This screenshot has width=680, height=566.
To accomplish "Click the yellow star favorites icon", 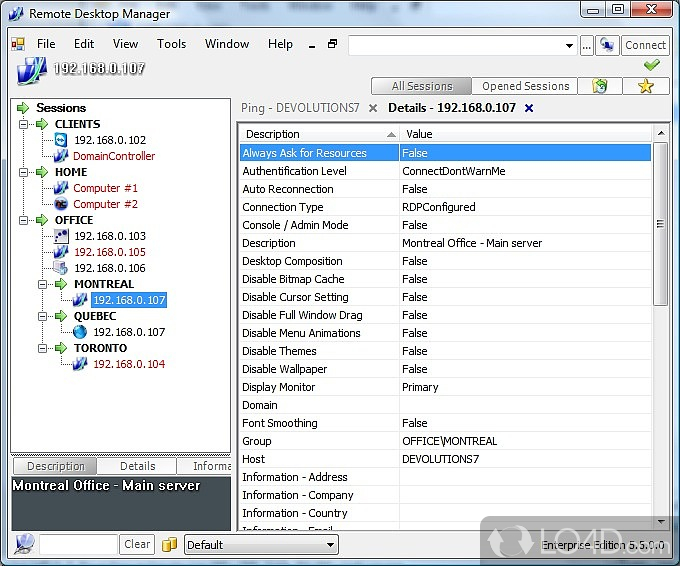I will point(646,86).
